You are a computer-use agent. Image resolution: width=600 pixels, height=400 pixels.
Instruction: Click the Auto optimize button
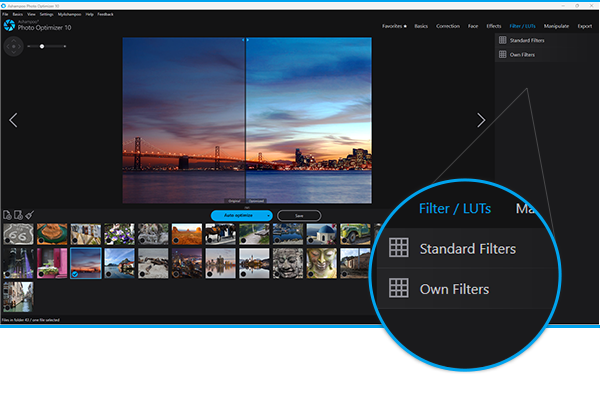point(238,215)
